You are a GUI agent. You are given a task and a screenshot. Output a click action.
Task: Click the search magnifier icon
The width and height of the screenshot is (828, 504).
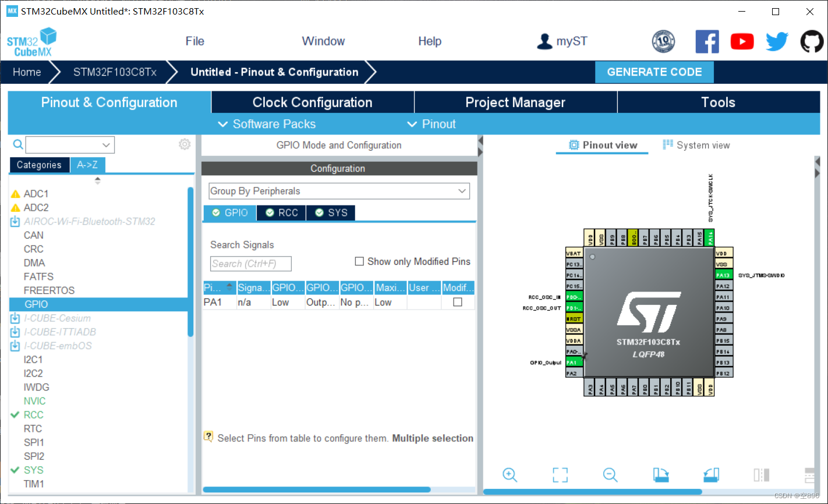pos(18,144)
